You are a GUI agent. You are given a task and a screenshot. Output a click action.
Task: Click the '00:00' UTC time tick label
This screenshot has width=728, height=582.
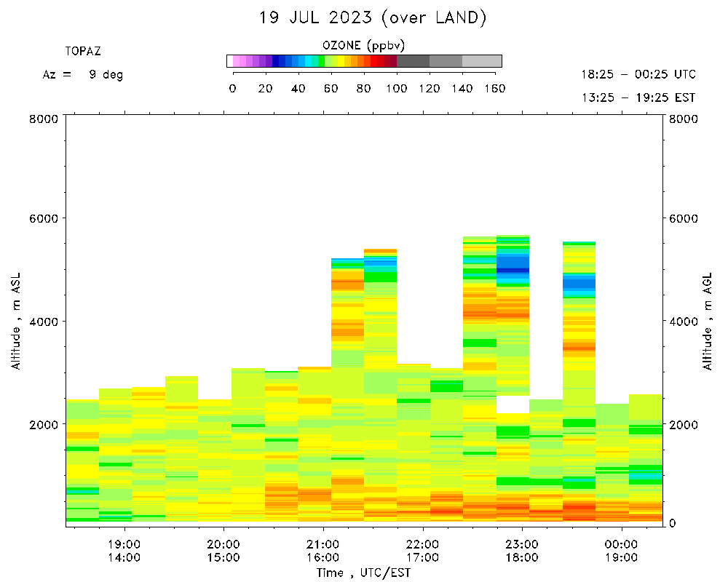tap(622, 544)
